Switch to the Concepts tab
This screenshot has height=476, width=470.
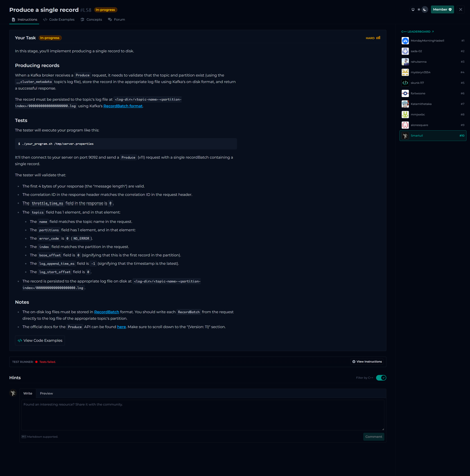[91, 19]
